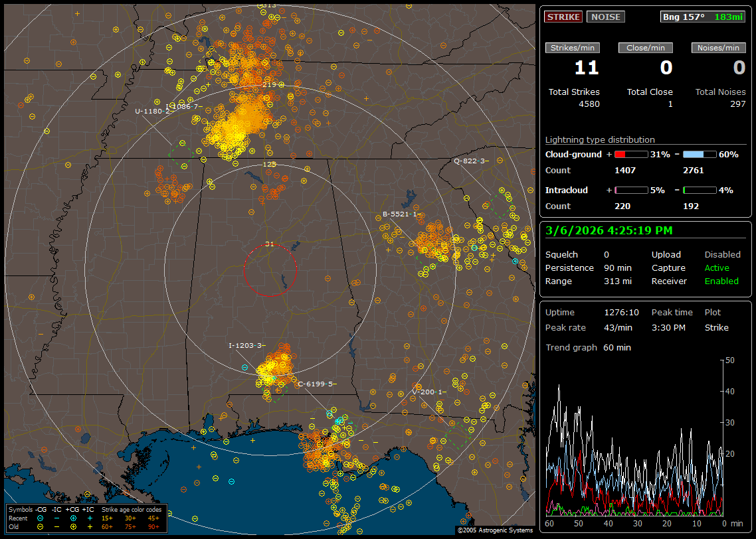Switch to NOISE mode
Image resolution: width=756 pixels, height=539 pixels.
coord(605,17)
